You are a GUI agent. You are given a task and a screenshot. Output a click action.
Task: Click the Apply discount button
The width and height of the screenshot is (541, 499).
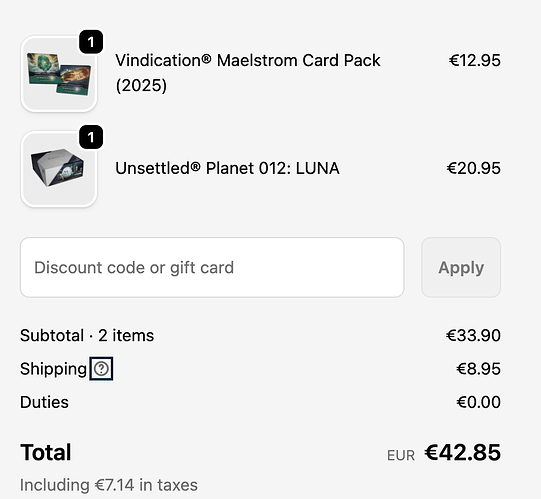click(461, 267)
